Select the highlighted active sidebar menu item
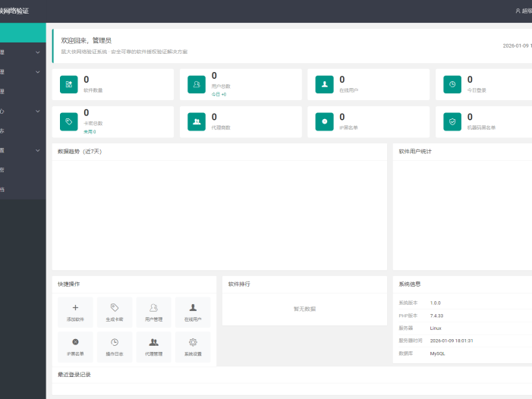The height and width of the screenshot is (399, 532). click(x=23, y=33)
